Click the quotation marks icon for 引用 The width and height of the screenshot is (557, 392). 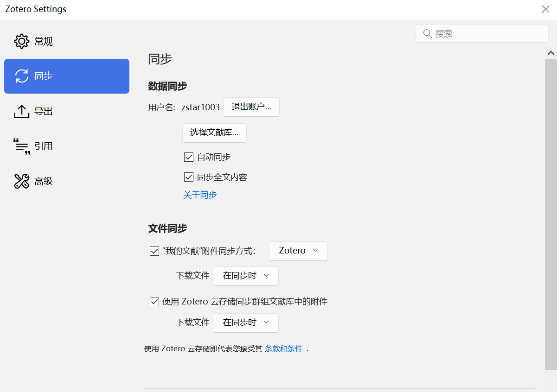[22, 146]
